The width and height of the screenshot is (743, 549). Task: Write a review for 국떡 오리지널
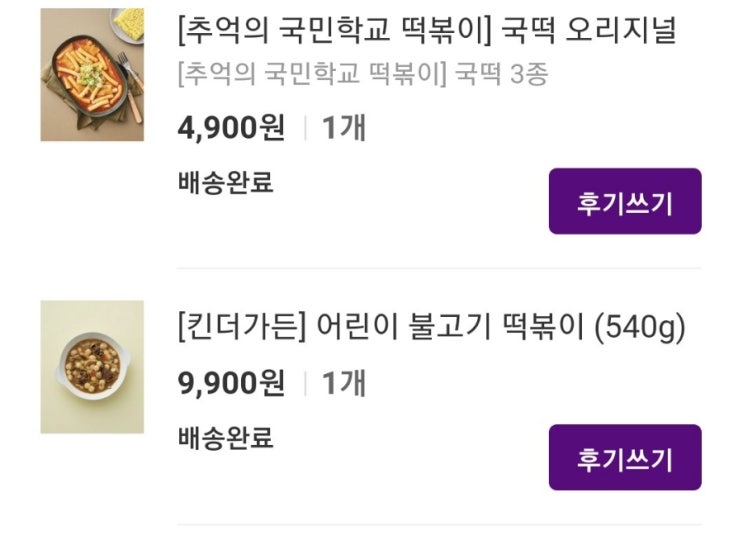point(624,202)
